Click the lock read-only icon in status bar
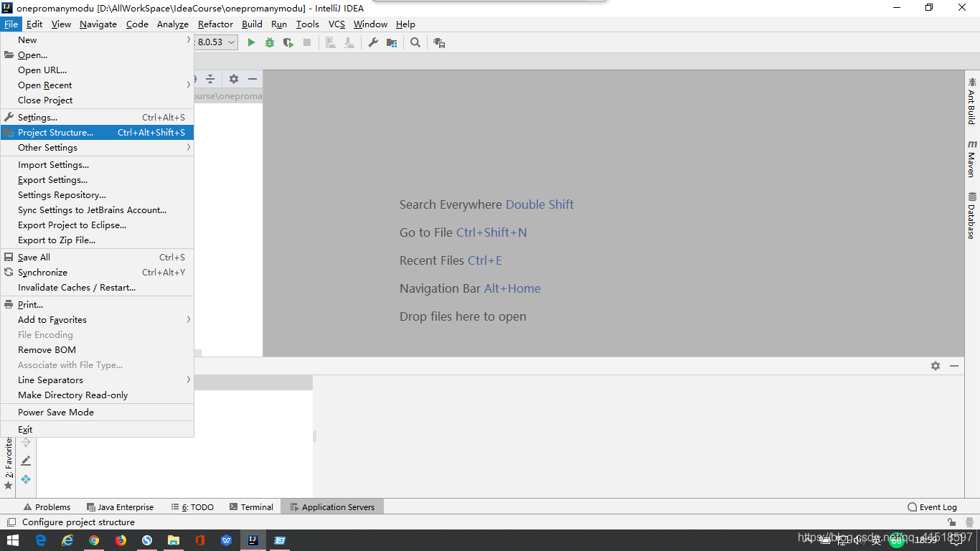This screenshot has height=551, width=980. click(x=951, y=522)
